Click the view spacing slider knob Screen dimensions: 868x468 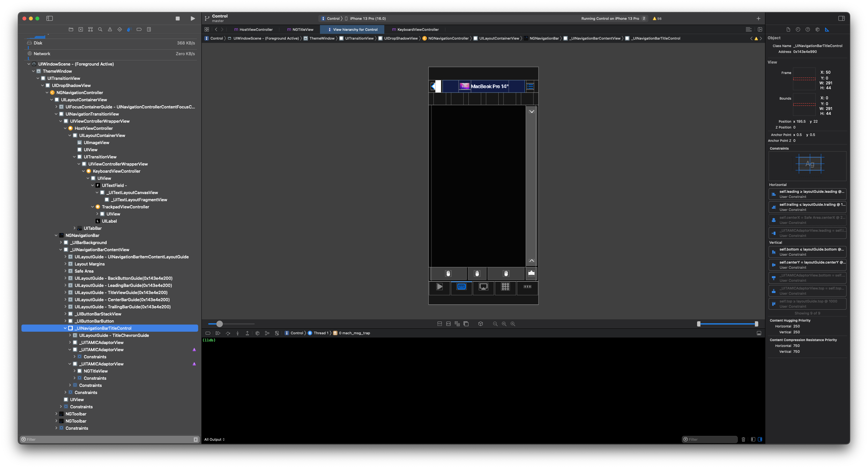click(219, 324)
